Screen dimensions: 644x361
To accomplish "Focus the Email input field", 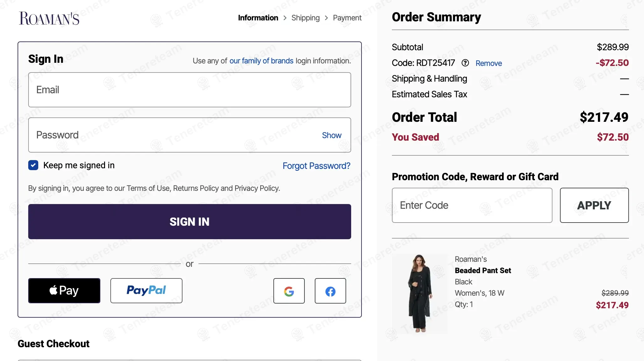I will (189, 90).
